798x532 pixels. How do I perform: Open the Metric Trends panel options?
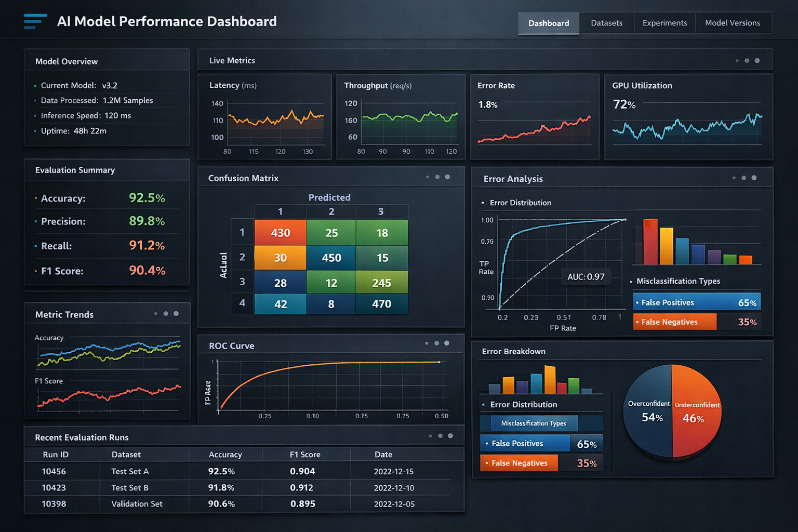click(x=166, y=313)
